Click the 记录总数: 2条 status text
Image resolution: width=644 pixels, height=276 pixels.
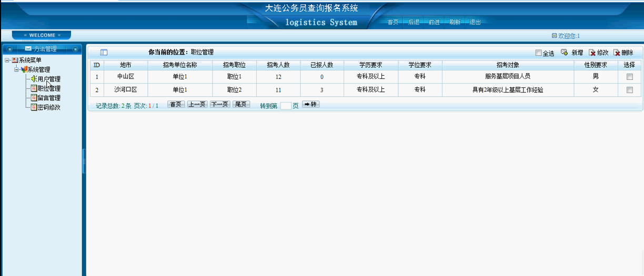click(x=114, y=106)
